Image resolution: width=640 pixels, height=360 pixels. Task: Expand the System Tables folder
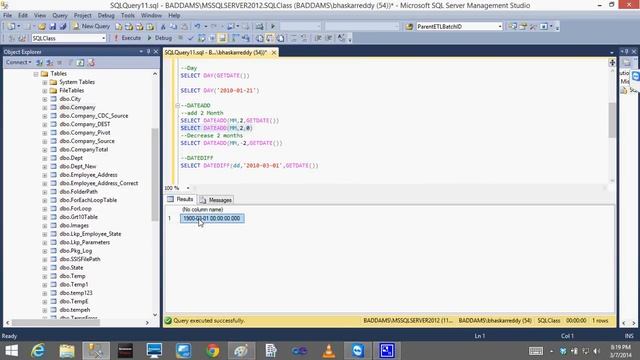45,82
